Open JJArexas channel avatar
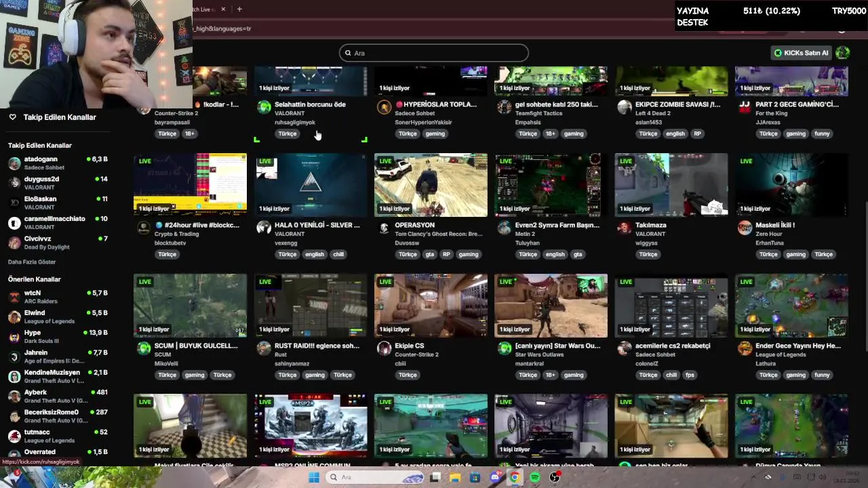868x488 pixels. point(745,107)
